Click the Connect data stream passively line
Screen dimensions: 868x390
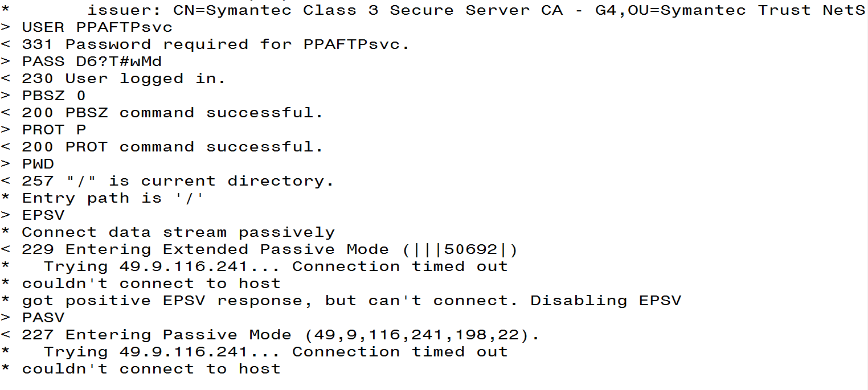(168, 232)
